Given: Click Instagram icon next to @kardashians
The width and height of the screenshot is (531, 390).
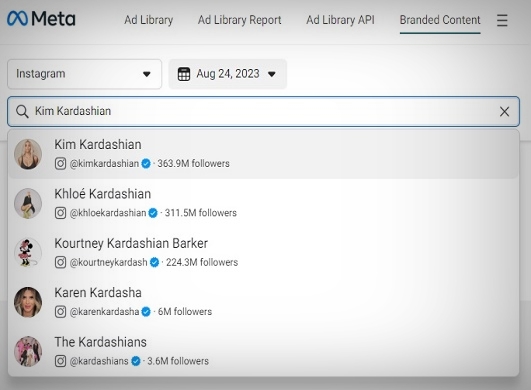Looking at the screenshot, I should click(x=60, y=361).
